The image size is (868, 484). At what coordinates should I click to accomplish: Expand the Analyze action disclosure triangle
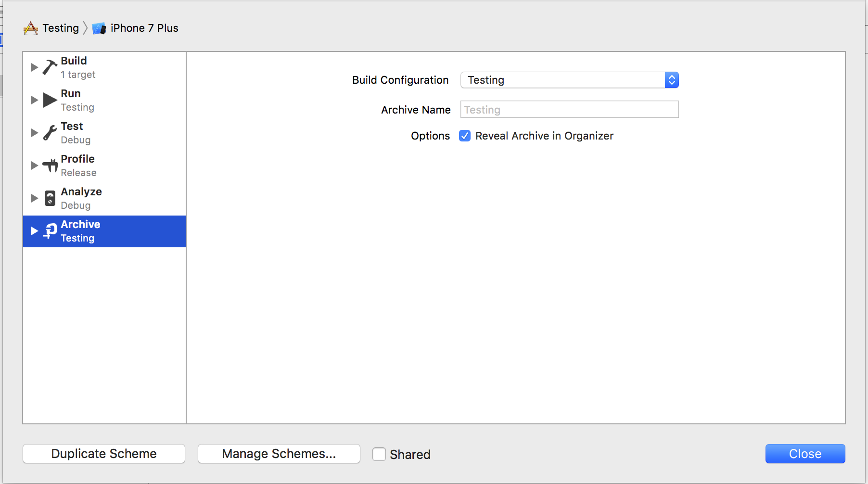pos(35,198)
